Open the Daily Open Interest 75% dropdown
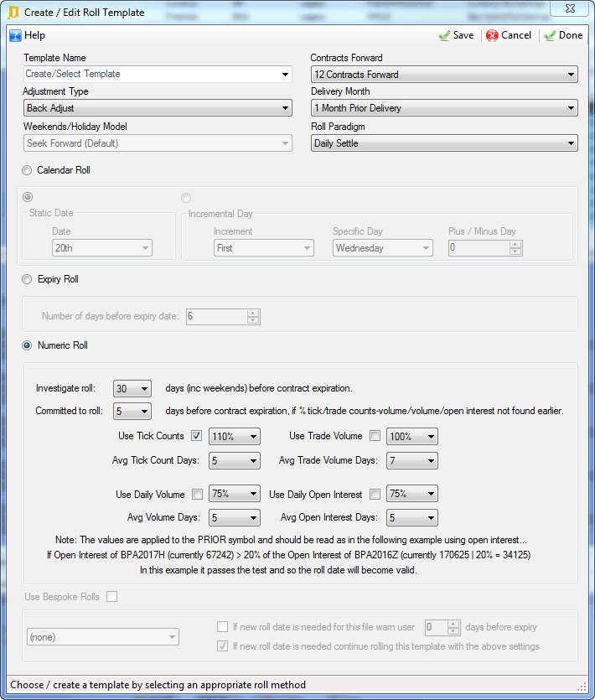This screenshot has height=700, width=595. pos(412,494)
